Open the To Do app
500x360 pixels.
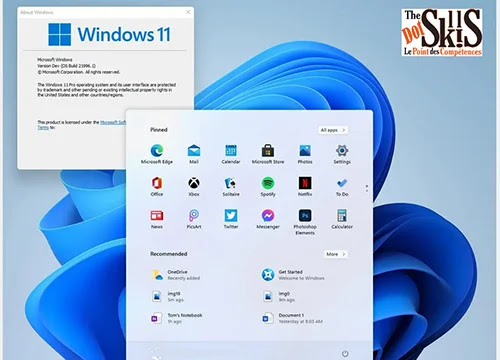[x=342, y=187]
